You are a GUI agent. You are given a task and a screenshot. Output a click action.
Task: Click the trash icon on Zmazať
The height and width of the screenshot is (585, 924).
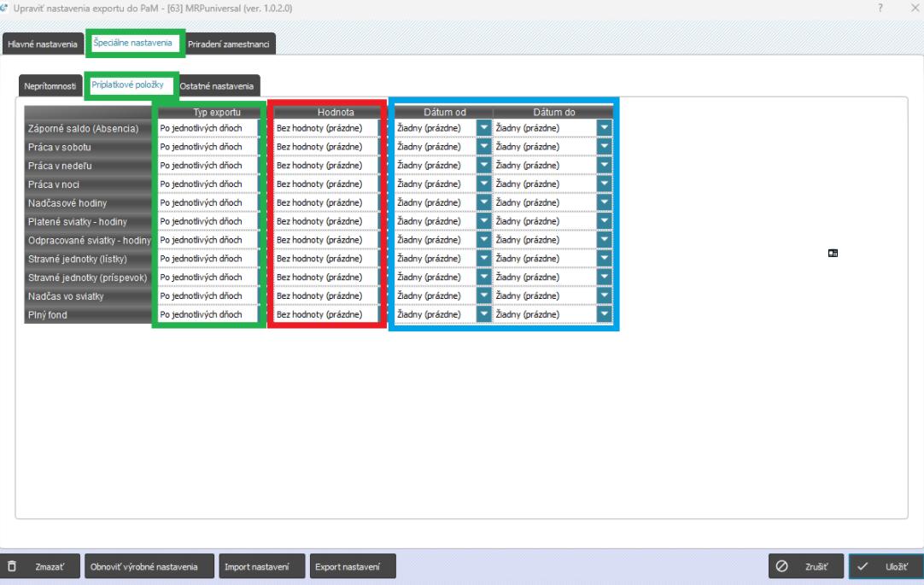click(x=13, y=566)
